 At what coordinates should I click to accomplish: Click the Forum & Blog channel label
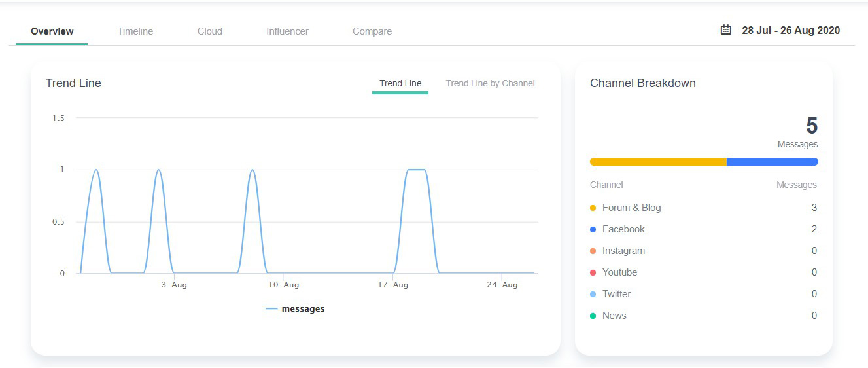(x=631, y=208)
